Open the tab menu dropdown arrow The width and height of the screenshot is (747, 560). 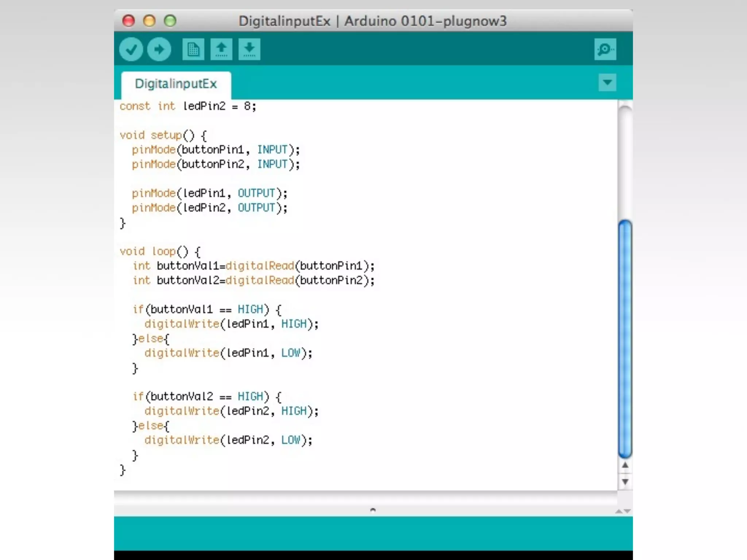(x=607, y=82)
